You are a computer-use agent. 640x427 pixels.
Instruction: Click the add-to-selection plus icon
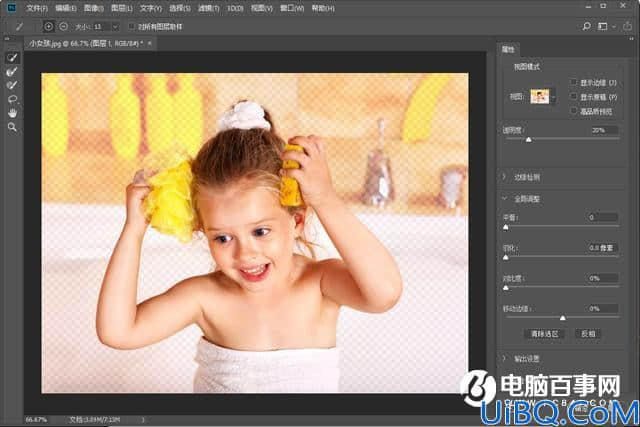(x=48, y=27)
